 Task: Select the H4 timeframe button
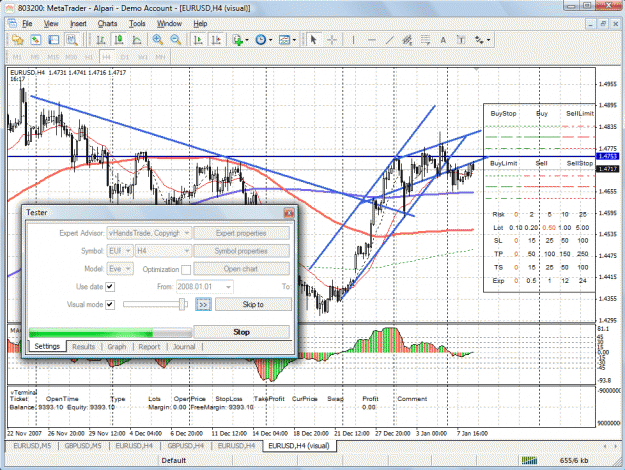click(106, 57)
